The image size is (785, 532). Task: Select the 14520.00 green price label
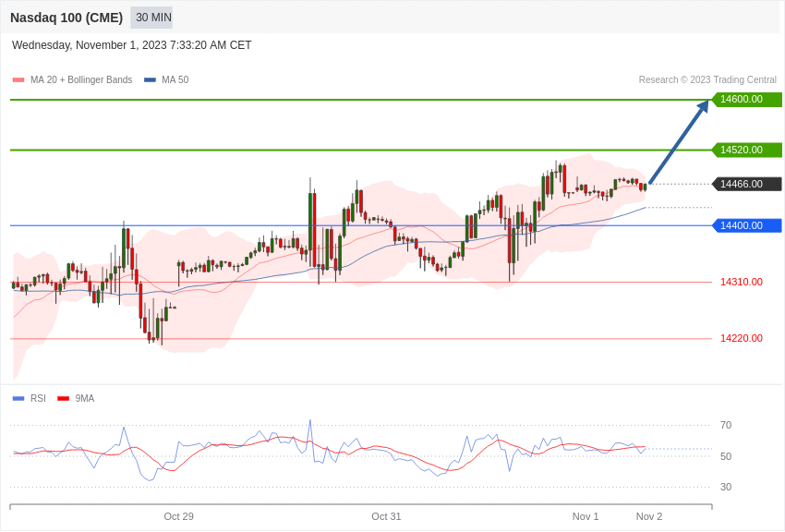coord(746,150)
